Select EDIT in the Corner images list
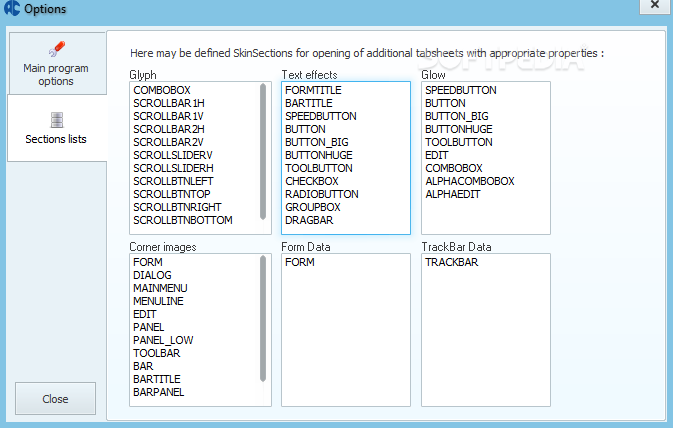This screenshot has width=673, height=428. coord(145,314)
